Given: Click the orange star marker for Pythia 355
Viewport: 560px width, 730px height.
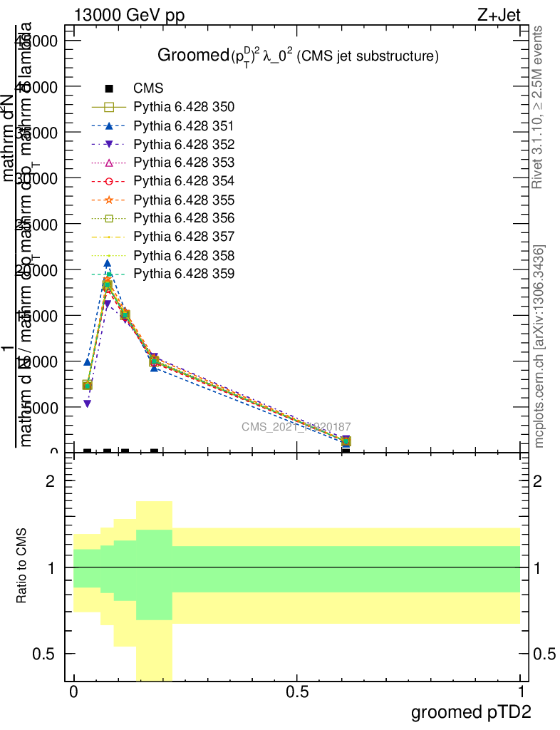Looking at the screenshot, I should (x=109, y=200).
